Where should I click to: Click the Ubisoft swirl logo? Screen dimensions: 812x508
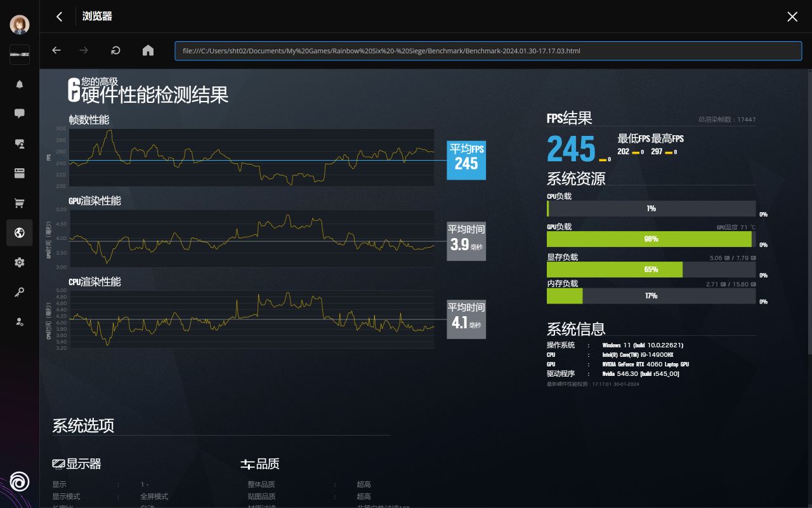[20, 482]
